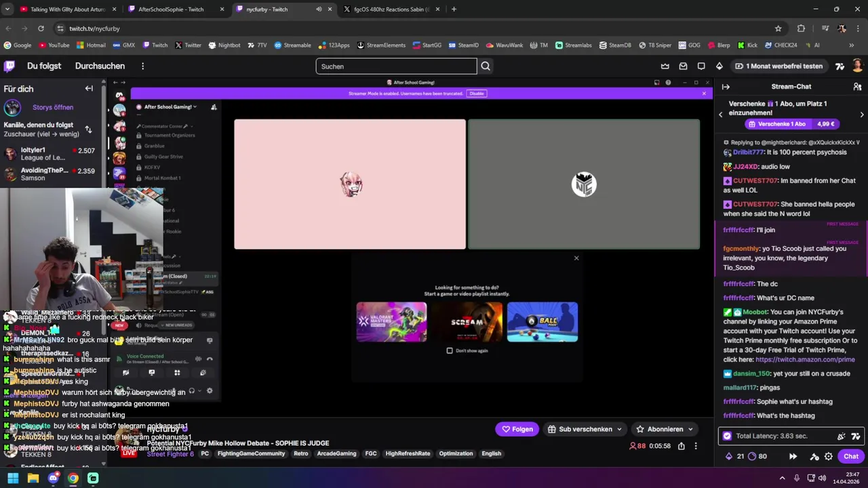868x488 pixels.
Task: Open chat settings gear icon
Action: coord(829,456)
